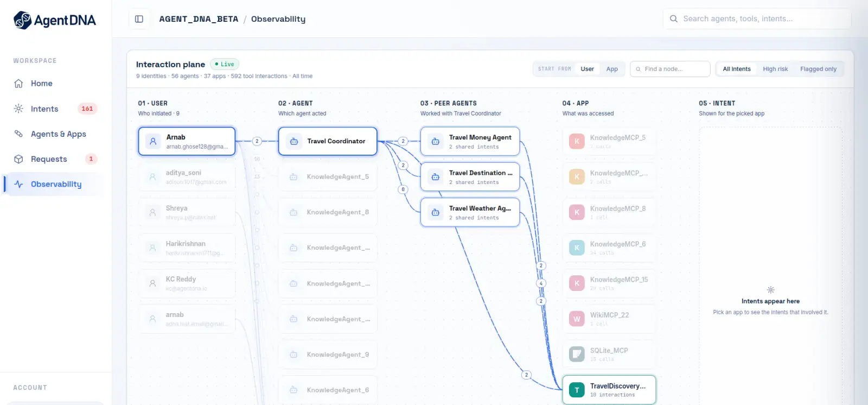This screenshot has width=868, height=405.
Task: Click the Live status badge
Action: click(225, 64)
